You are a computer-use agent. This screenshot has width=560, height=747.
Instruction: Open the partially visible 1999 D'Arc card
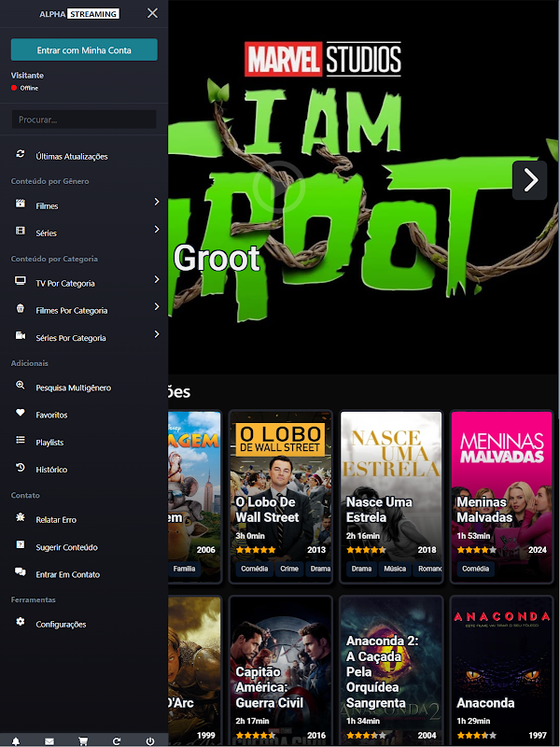click(x=195, y=670)
